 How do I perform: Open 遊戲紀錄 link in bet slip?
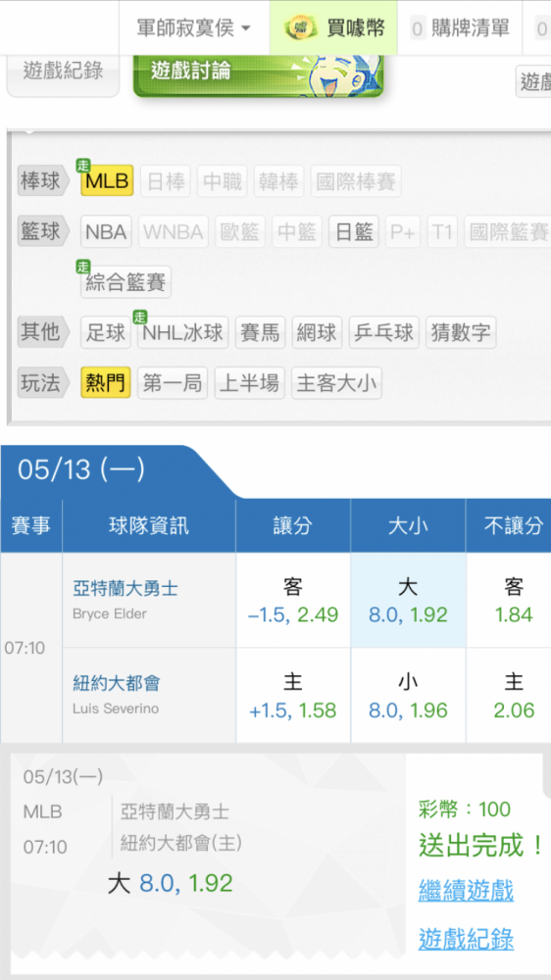coord(466,939)
